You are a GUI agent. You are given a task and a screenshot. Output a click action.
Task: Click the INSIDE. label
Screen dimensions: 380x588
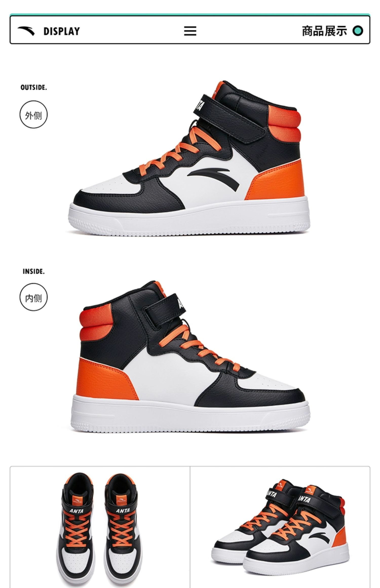click(x=34, y=271)
